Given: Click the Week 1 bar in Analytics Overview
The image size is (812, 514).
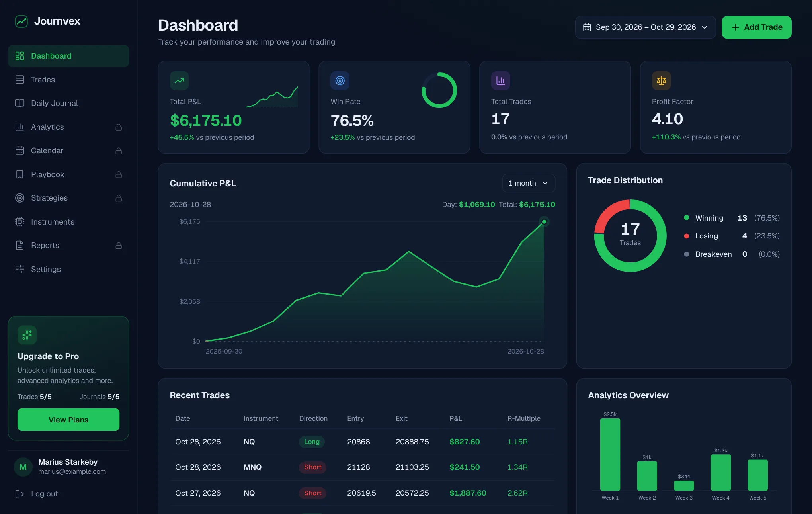Looking at the screenshot, I should point(610,454).
